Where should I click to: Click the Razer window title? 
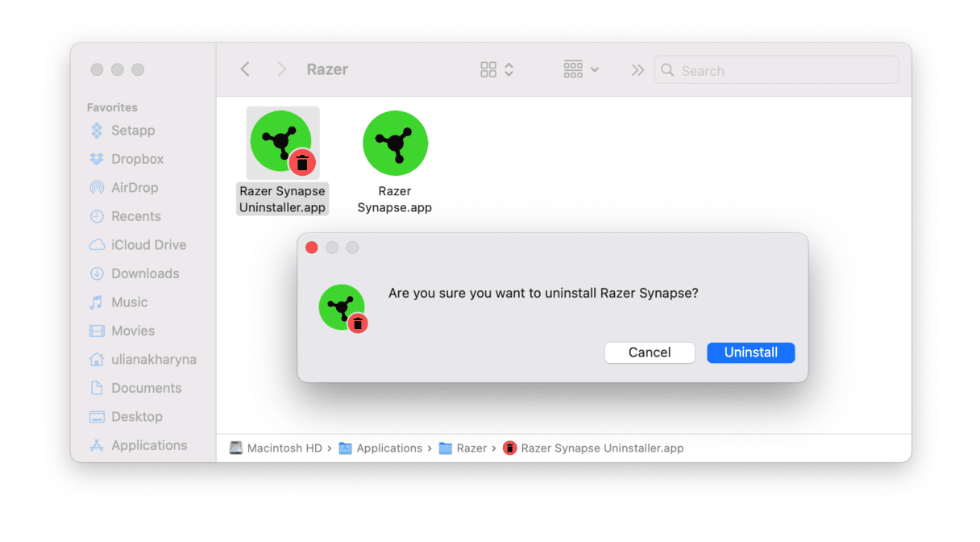tap(327, 69)
